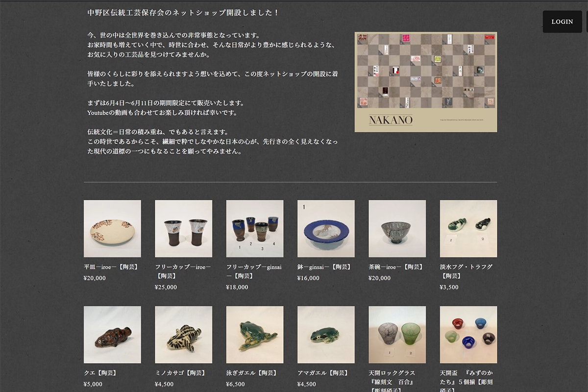Open the ミノカサゴ lionfish figurine photo
The image size is (588, 392).
pos(183,335)
